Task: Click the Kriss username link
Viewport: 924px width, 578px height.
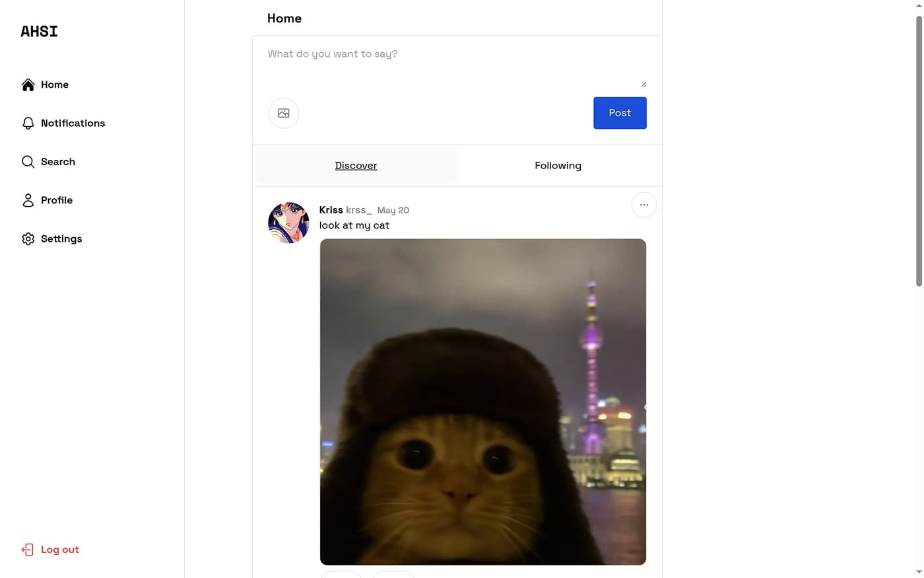Action: pyautogui.click(x=331, y=210)
